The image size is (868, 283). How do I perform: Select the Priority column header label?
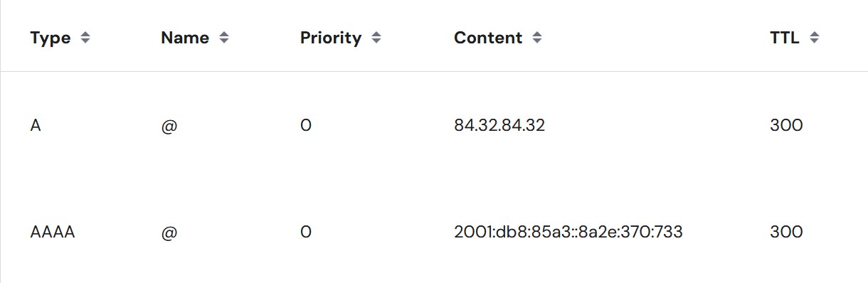click(x=331, y=38)
